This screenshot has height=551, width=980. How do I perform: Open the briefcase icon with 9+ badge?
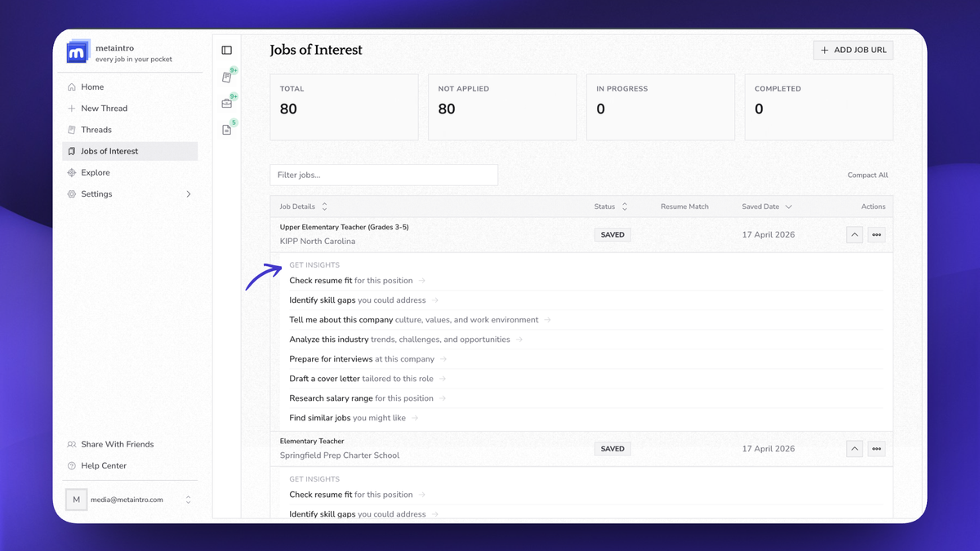click(227, 104)
